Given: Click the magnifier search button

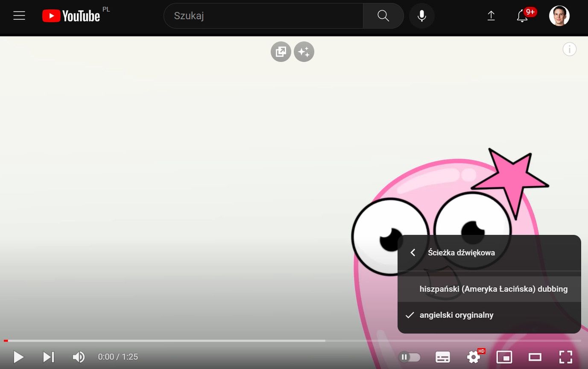Looking at the screenshot, I should (383, 16).
